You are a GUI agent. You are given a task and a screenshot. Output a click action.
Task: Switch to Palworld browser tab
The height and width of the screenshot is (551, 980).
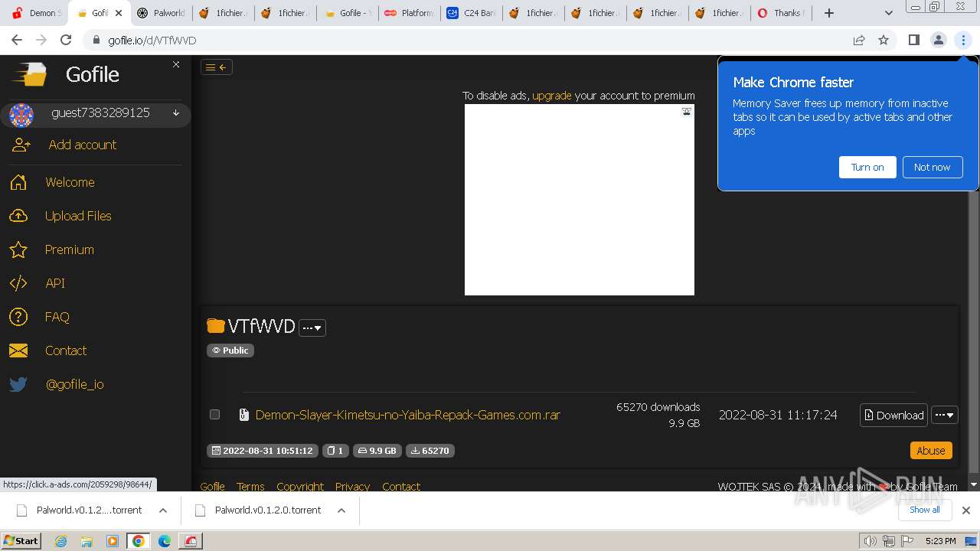pos(161,13)
